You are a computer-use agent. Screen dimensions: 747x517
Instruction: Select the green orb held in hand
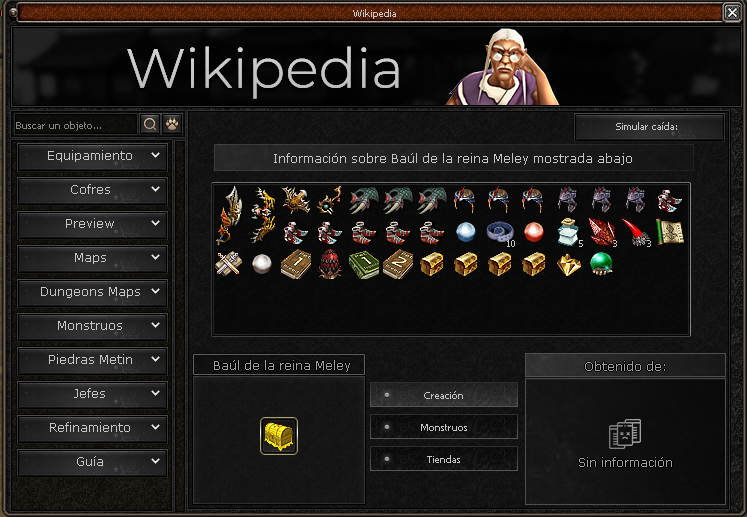(x=602, y=264)
